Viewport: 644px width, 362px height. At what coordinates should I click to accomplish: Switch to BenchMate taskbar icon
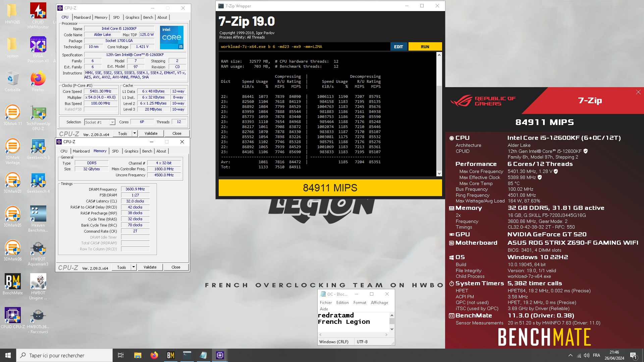pyautogui.click(x=171, y=355)
